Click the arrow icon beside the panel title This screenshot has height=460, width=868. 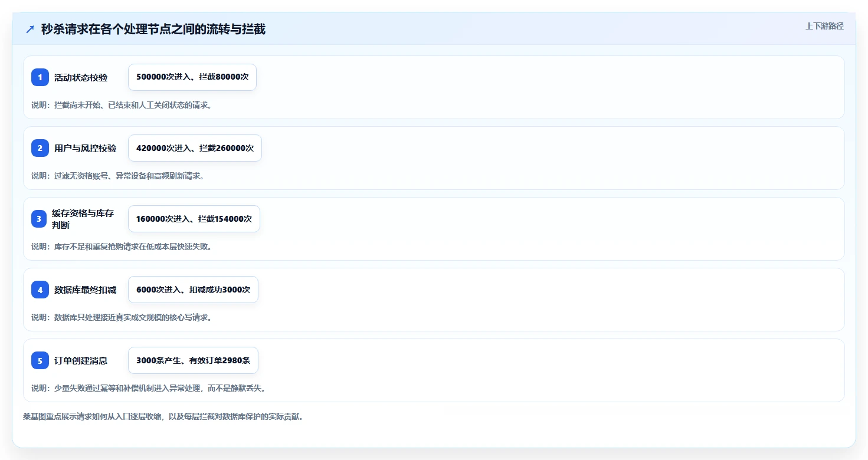click(30, 29)
